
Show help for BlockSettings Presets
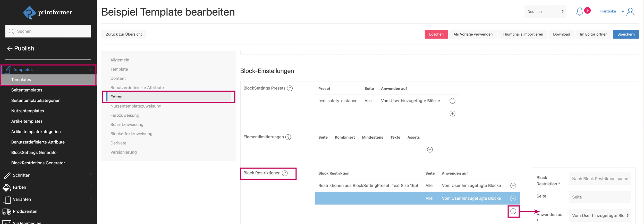[x=290, y=89]
